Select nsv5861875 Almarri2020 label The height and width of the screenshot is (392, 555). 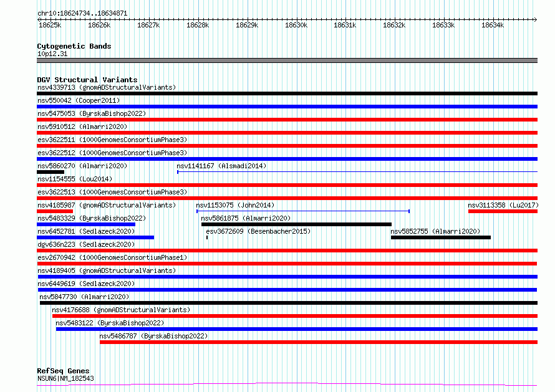coord(246,218)
